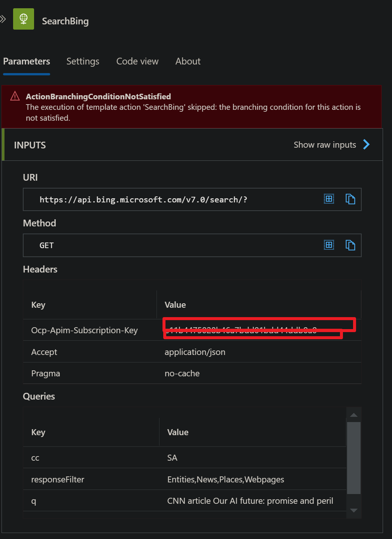Click the ActionBranchingConditionNotSatisfied error title

point(98,97)
